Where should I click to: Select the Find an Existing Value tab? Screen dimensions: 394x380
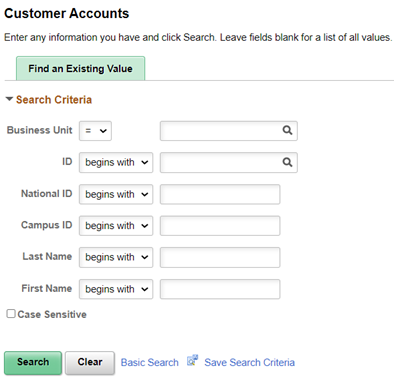pyautogui.click(x=80, y=68)
